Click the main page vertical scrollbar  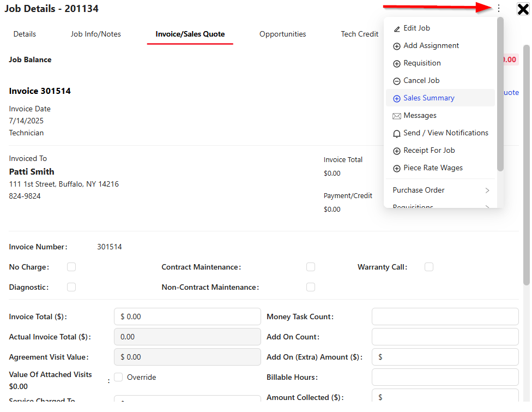pos(526,165)
